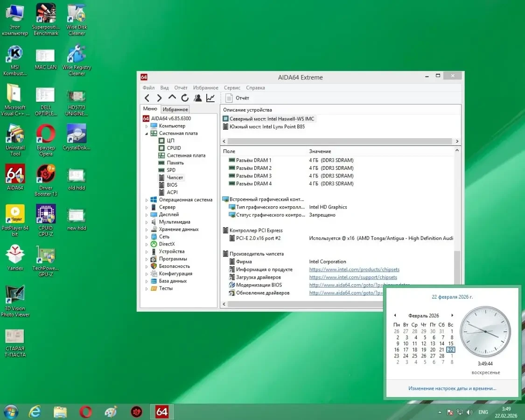Viewport: 525px width, 420px height.
Task: Open intel.com/support/chipsets link
Action: [x=353, y=277]
